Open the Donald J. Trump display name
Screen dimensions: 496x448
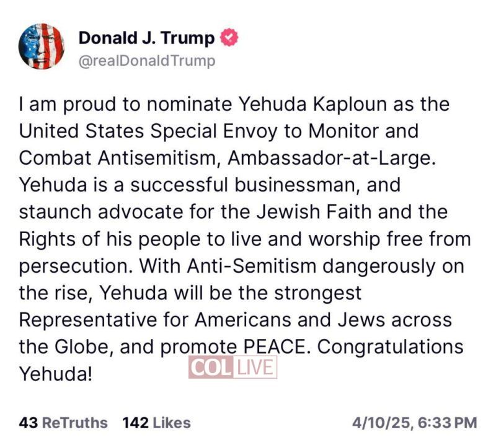point(146,38)
